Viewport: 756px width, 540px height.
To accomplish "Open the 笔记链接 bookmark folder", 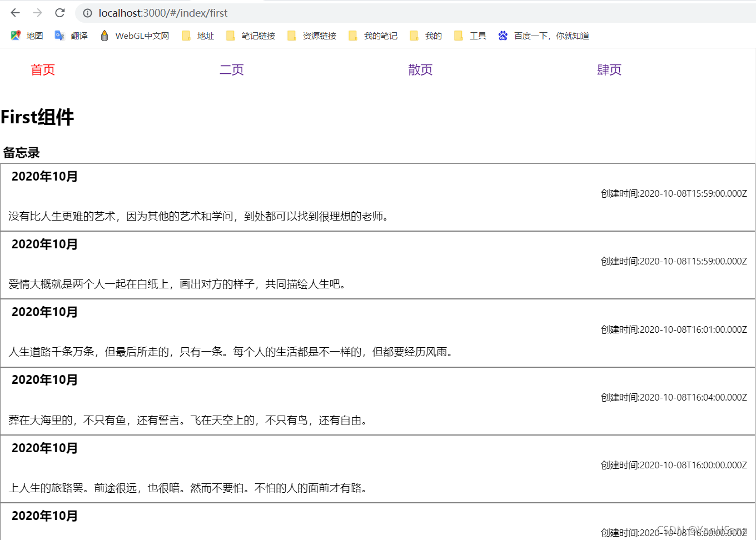I will click(256, 35).
